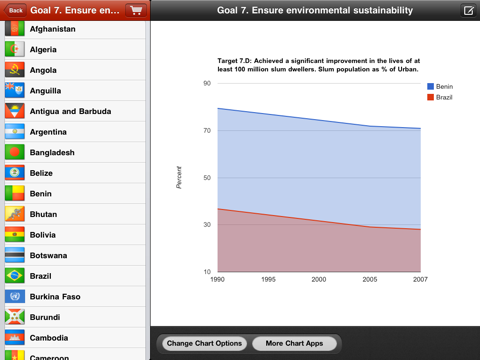Click the 2005 label on chart axis
480x360 pixels.
click(370, 280)
